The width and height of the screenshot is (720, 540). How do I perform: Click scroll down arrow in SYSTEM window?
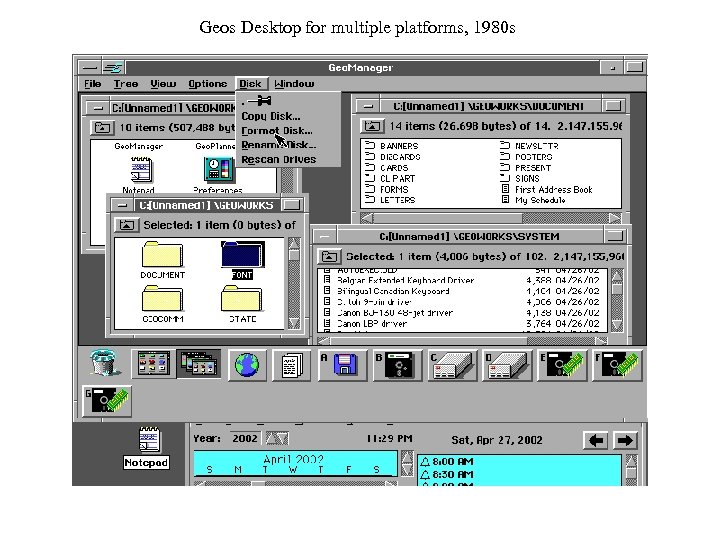617,325
